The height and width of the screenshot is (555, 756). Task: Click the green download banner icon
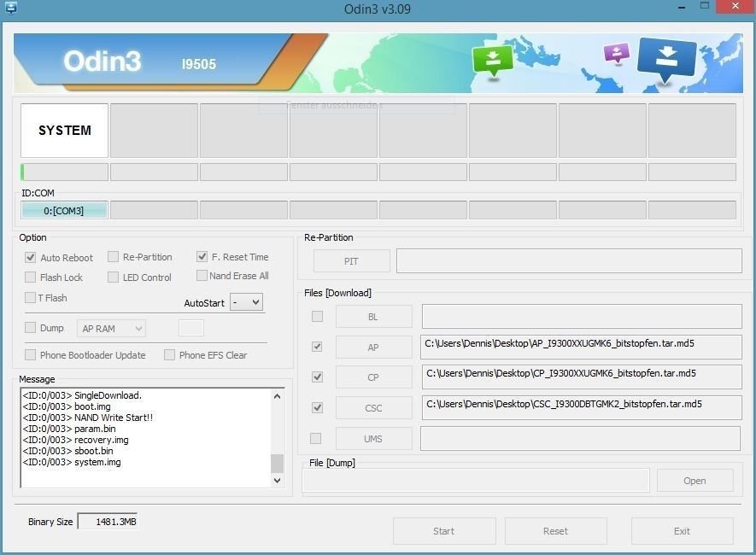[x=492, y=61]
